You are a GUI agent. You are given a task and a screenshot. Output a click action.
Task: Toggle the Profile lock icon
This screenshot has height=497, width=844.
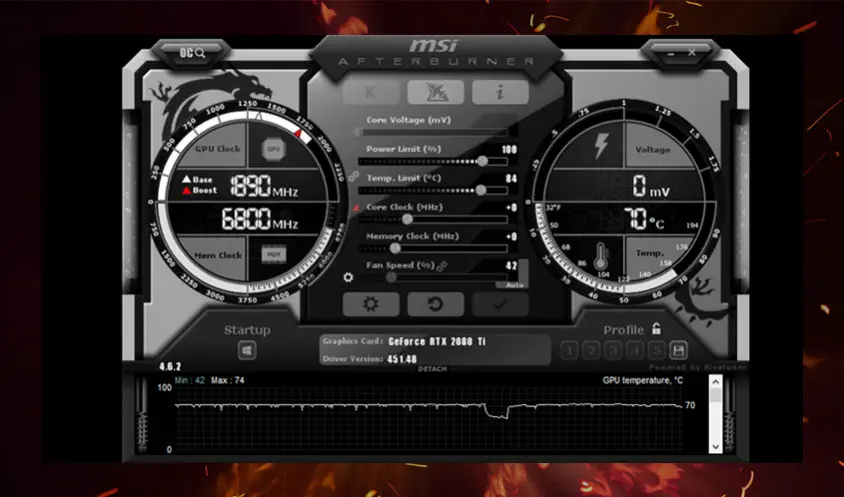tap(656, 329)
